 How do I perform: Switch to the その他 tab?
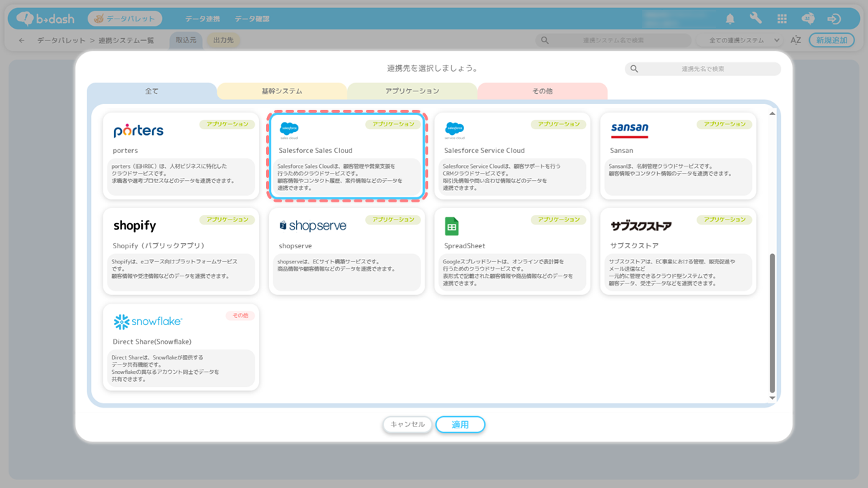(542, 91)
